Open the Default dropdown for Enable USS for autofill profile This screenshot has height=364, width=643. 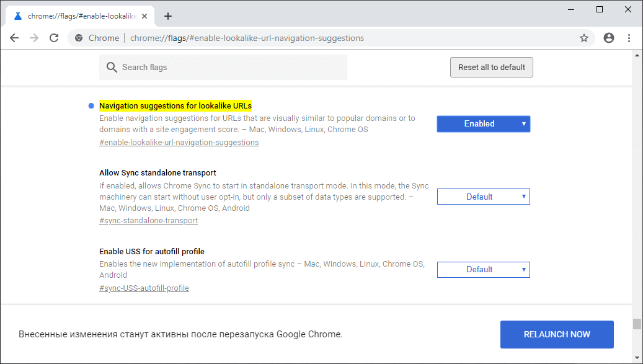point(483,269)
